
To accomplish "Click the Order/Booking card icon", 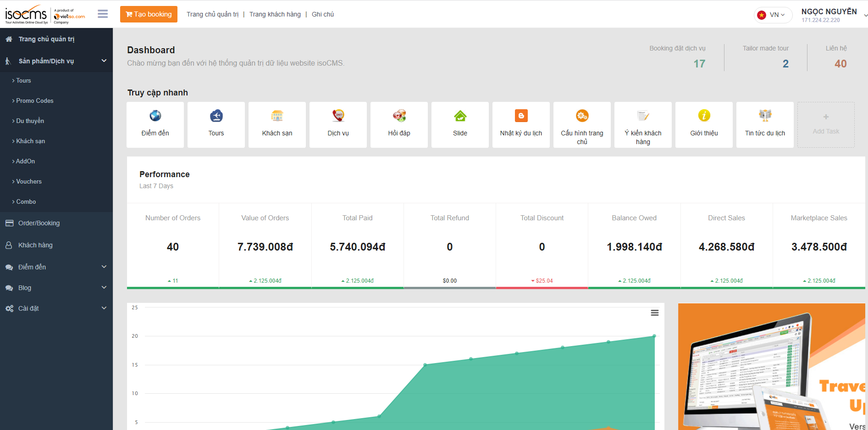I will pos(9,223).
